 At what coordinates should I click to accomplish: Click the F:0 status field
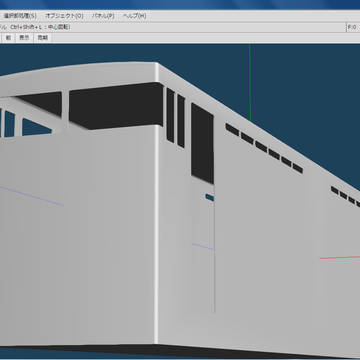coord(353,27)
